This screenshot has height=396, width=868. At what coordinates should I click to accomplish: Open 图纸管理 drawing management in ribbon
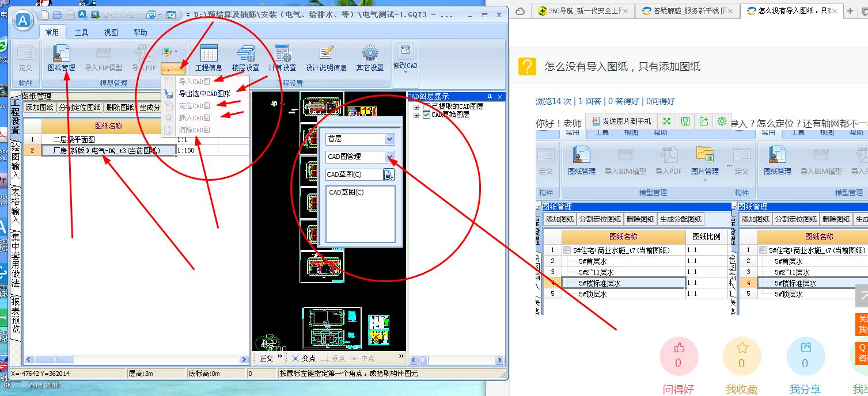(x=61, y=58)
